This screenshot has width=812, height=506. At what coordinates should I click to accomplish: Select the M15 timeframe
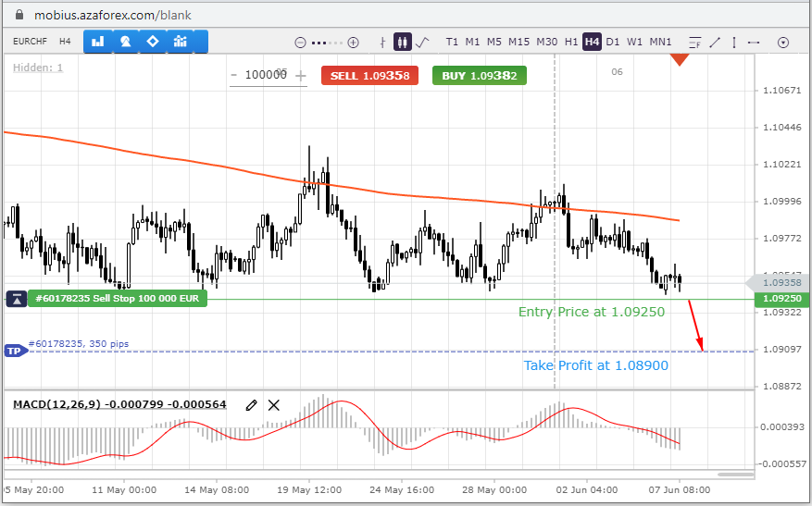coord(518,42)
